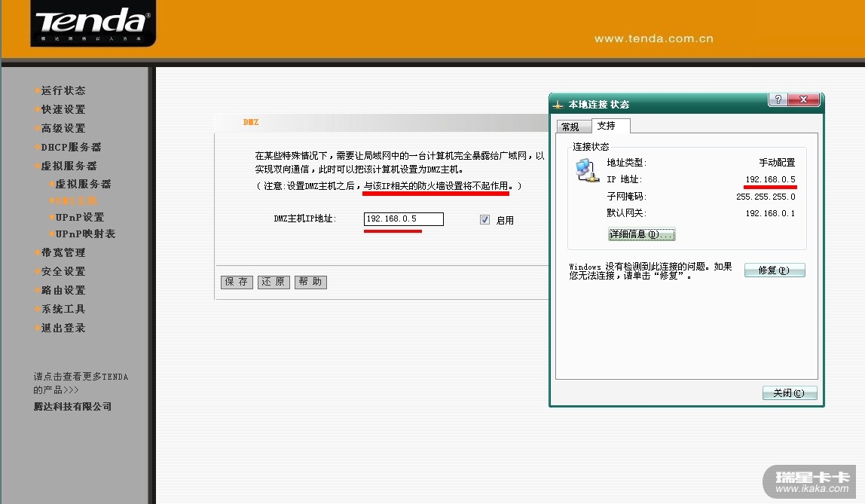The width and height of the screenshot is (865, 504).
Task: Click the Tenda logo
Action: (x=93, y=23)
